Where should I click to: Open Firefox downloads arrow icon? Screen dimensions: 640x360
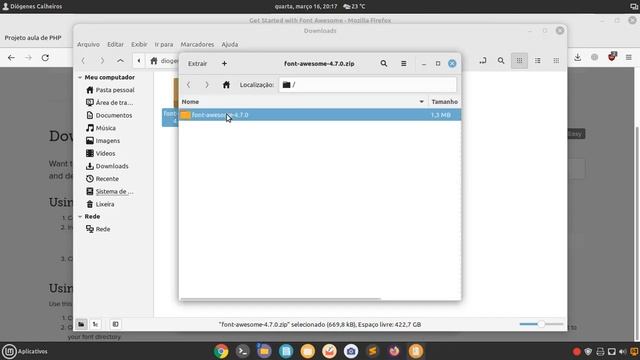click(577, 58)
